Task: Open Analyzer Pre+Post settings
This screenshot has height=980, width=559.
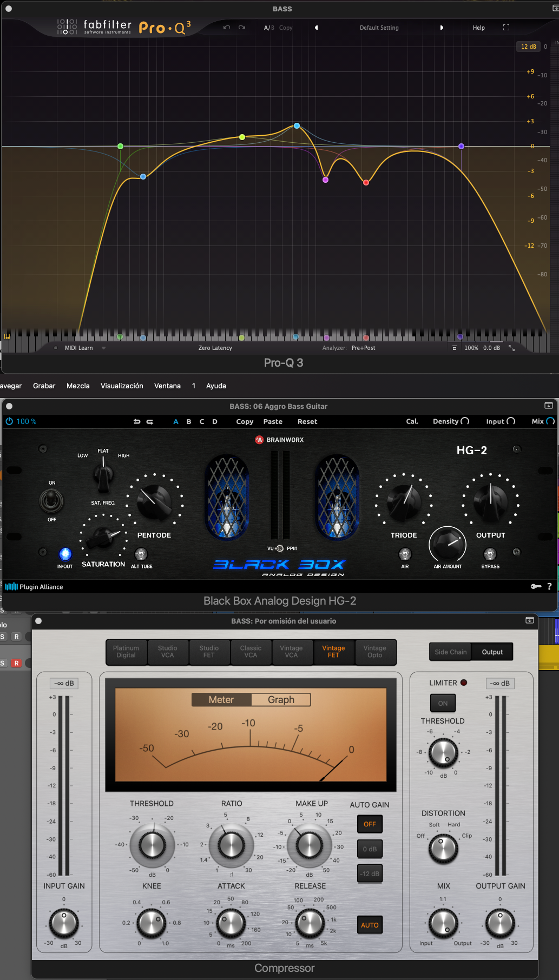Action: (x=363, y=348)
